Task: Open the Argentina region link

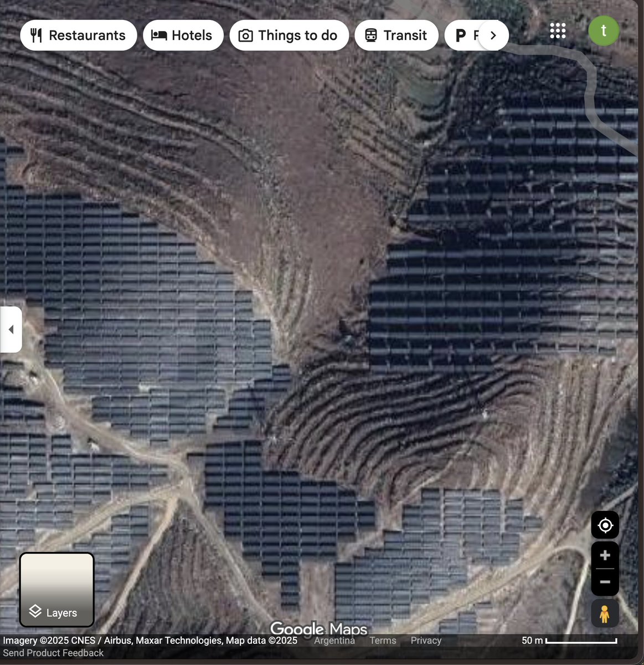Action: (334, 641)
